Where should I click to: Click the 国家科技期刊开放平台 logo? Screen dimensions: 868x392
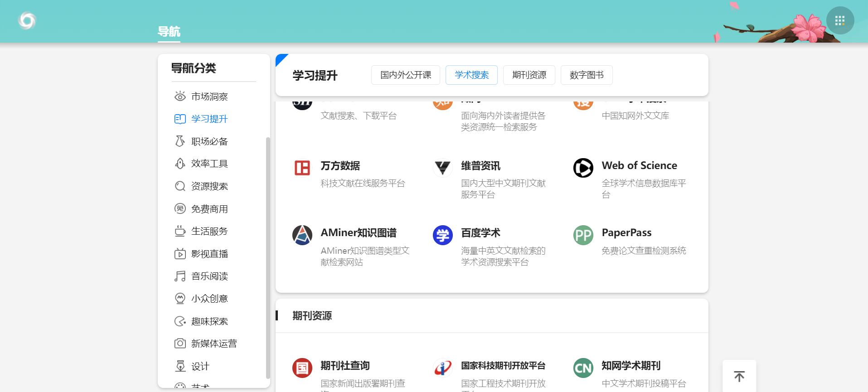(443, 368)
